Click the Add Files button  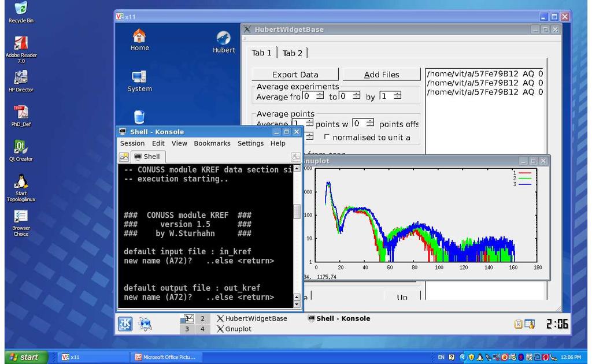pos(382,75)
